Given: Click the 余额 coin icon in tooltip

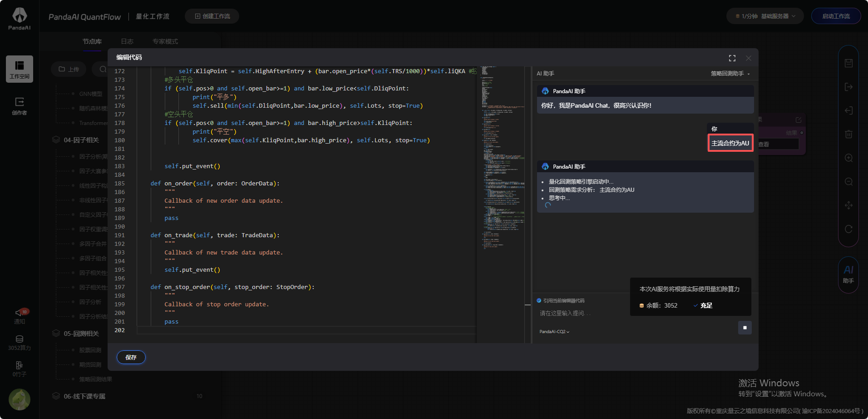Looking at the screenshot, I should [x=641, y=306].
